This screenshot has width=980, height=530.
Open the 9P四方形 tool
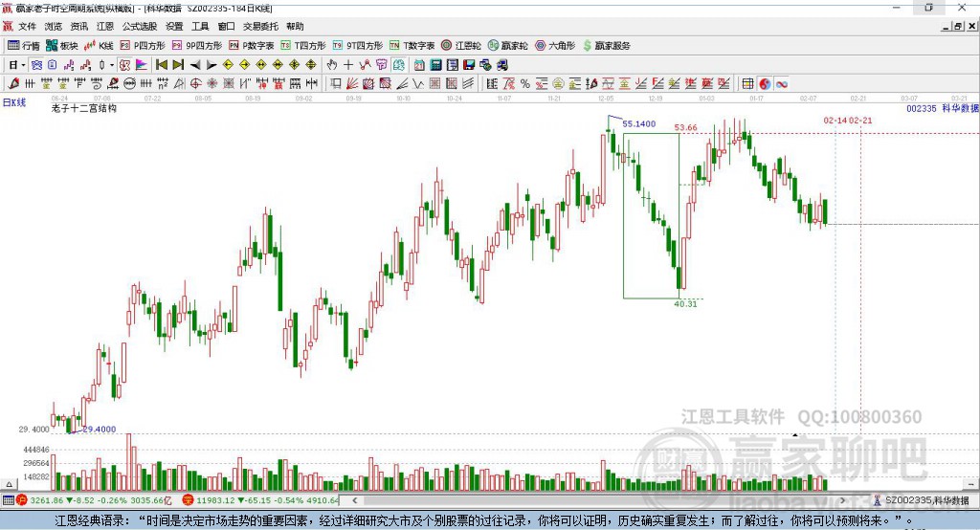coord(197,46)
